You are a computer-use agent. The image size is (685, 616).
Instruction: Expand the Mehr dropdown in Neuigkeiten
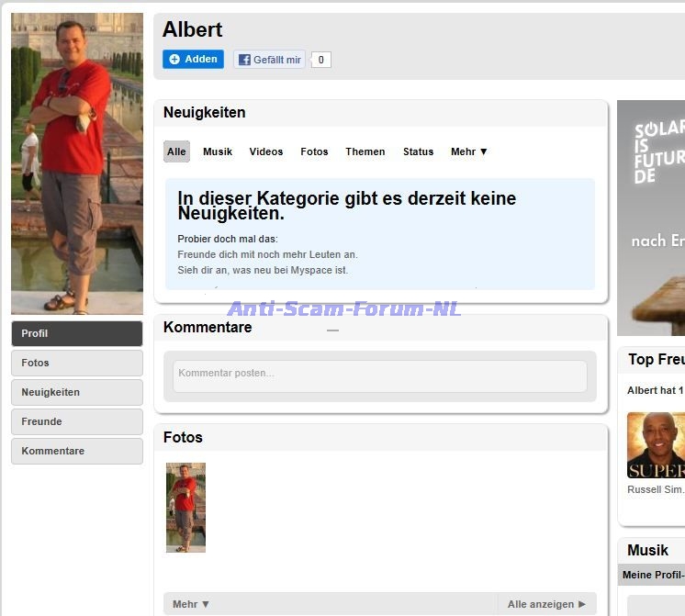coord(469,151)
